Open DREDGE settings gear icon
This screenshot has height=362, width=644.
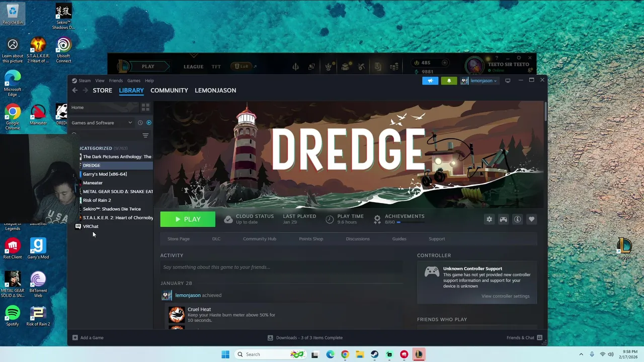pyautogui.click(x=489, y=219)
